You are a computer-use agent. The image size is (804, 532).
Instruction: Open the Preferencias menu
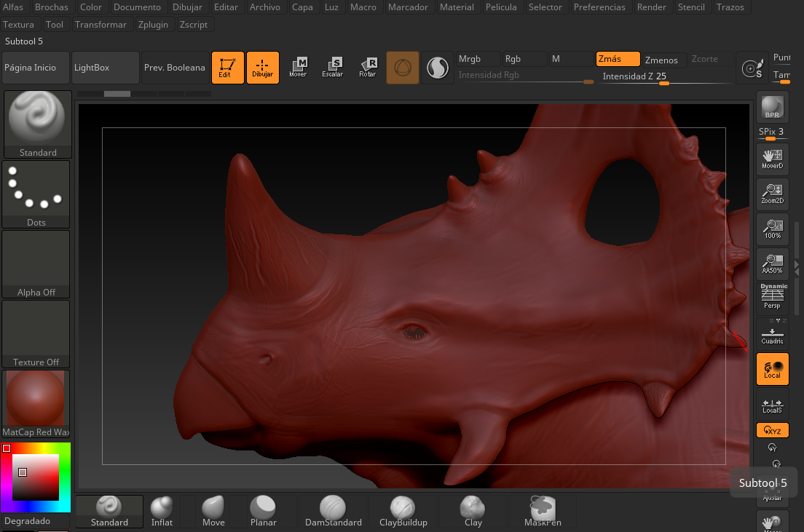coord(599,7)
